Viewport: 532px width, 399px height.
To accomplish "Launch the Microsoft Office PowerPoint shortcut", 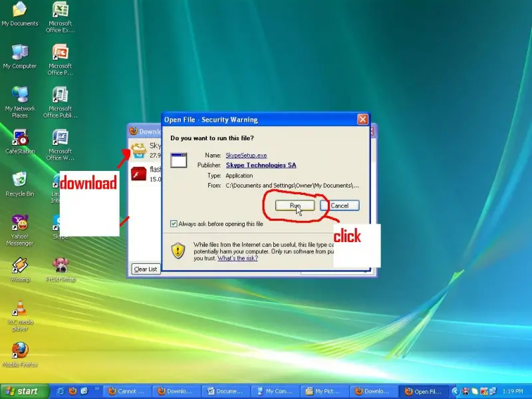I will coord(60,60).
